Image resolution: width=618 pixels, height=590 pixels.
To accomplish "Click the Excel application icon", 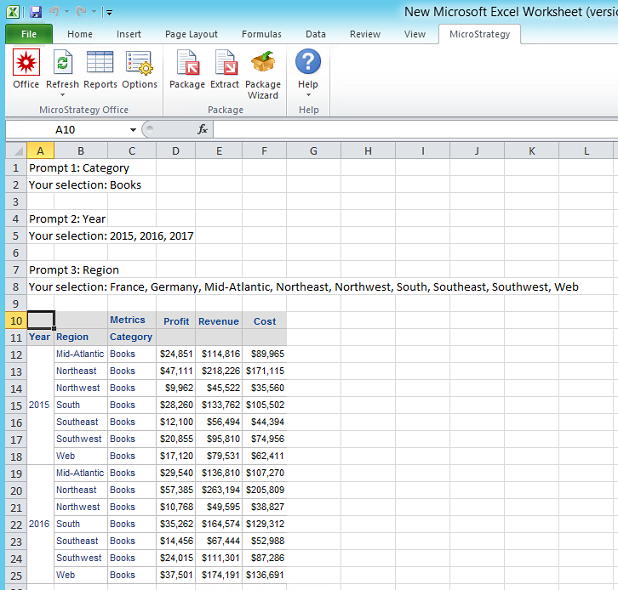I will pos(13,12).
